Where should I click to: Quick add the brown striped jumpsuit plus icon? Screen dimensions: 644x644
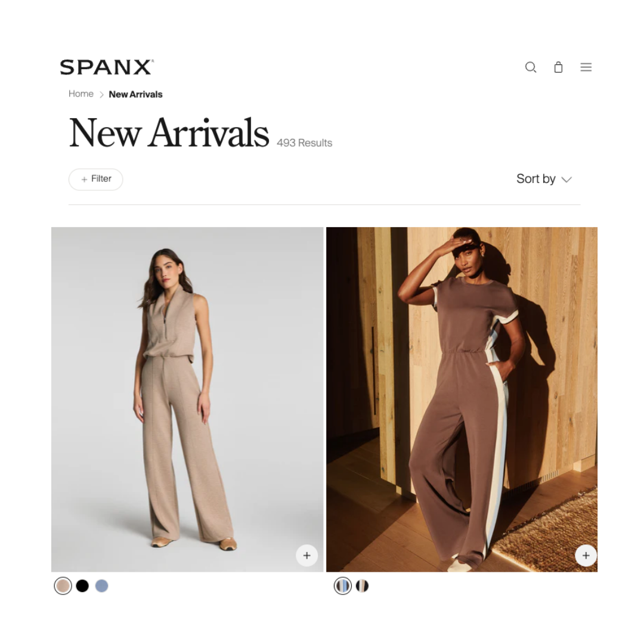tap(586, 555)
